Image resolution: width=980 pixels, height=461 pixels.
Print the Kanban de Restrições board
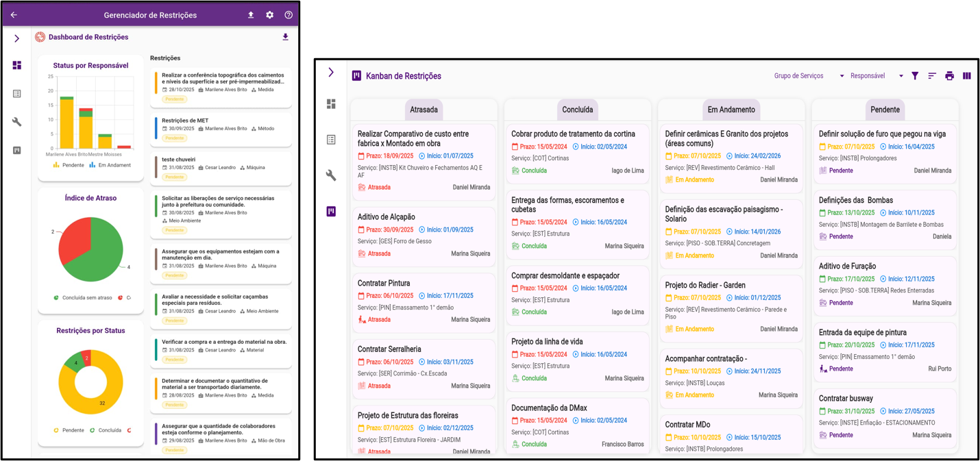(x=949, y=76)
